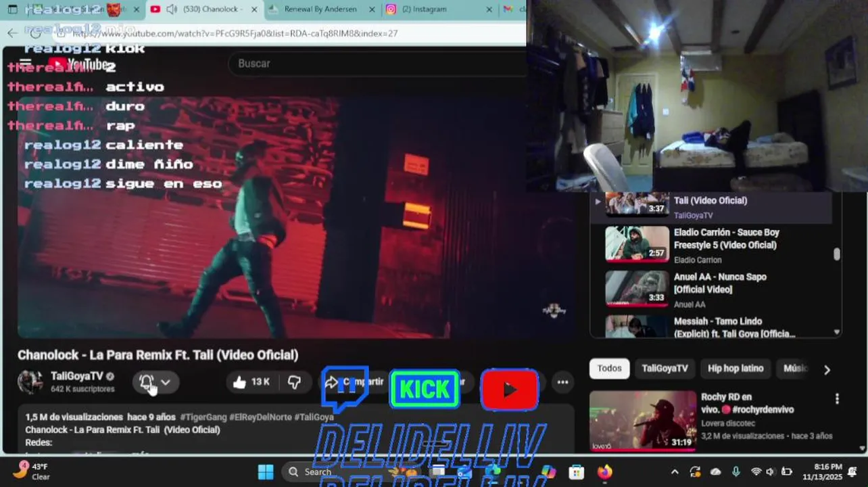
Task: Like the video with 13 K likes
Action: pos(251,382)
